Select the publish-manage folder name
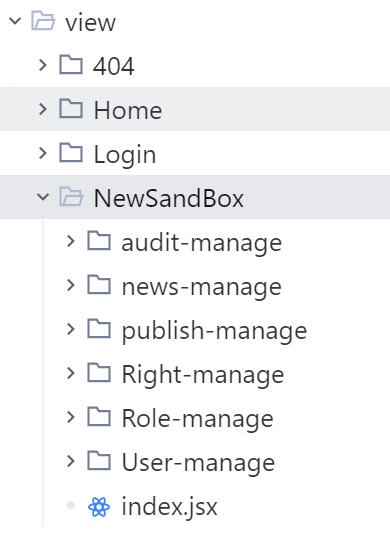The height and width of the screenshot is (535, 390). click(215, 332)
